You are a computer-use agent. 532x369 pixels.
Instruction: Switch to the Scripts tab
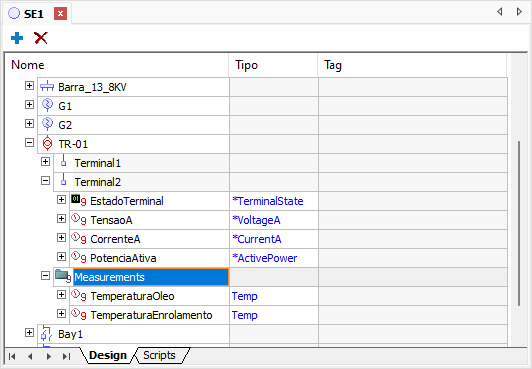tap(159, 355)
